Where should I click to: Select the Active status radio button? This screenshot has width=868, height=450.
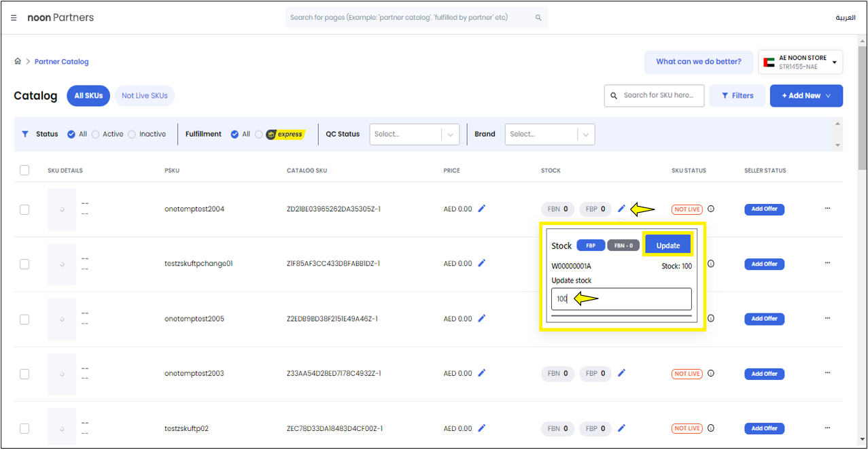click(x=96, y=135)
